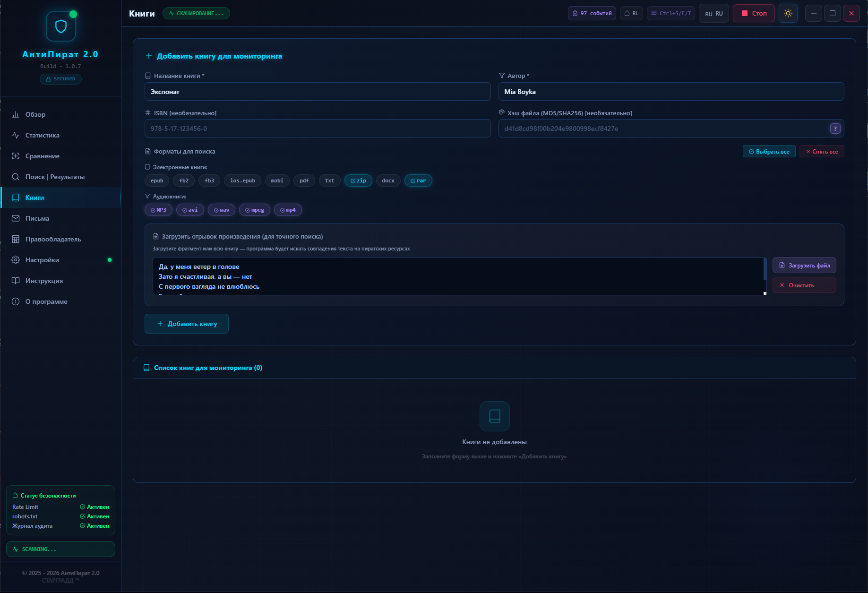Enable docx format
The width and height of the screenshot is (868, 593).
pos(388,180)
